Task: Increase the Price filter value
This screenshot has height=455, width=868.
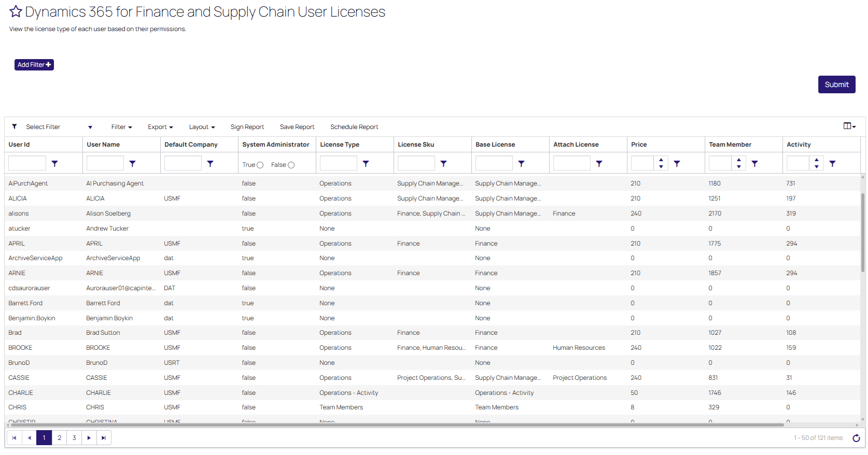Action: tap(661, 160)
